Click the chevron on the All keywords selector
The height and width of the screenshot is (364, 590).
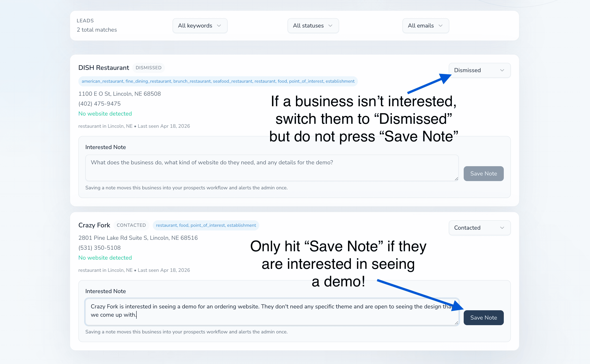[x=219, y=25]
